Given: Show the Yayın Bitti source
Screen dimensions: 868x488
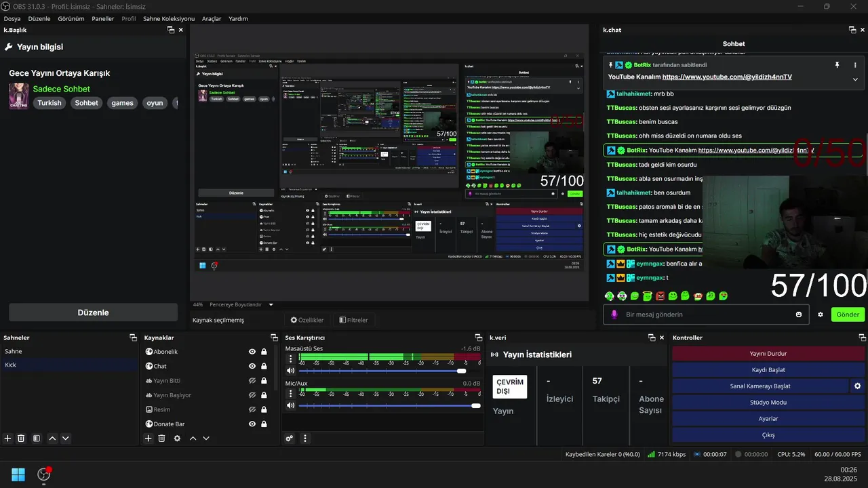Looking at the screenshot, I should point(252,381).
